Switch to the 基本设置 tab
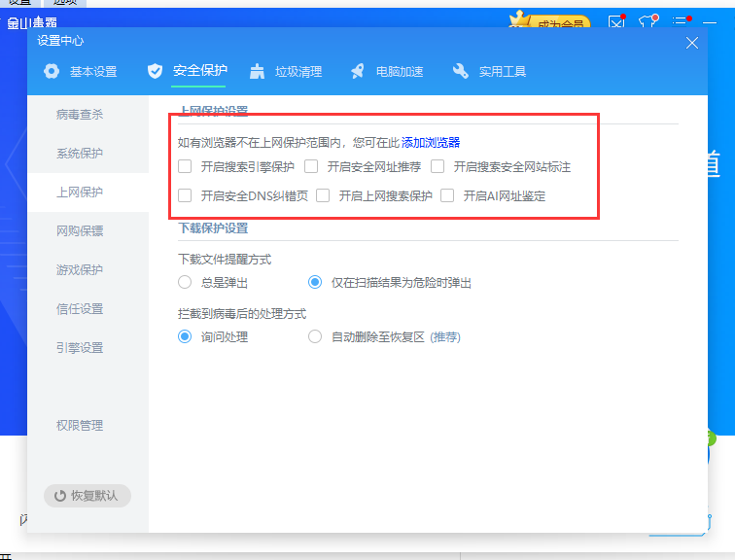Image resolution: width=735 pixels, height=560 pixels. [80, 72]
